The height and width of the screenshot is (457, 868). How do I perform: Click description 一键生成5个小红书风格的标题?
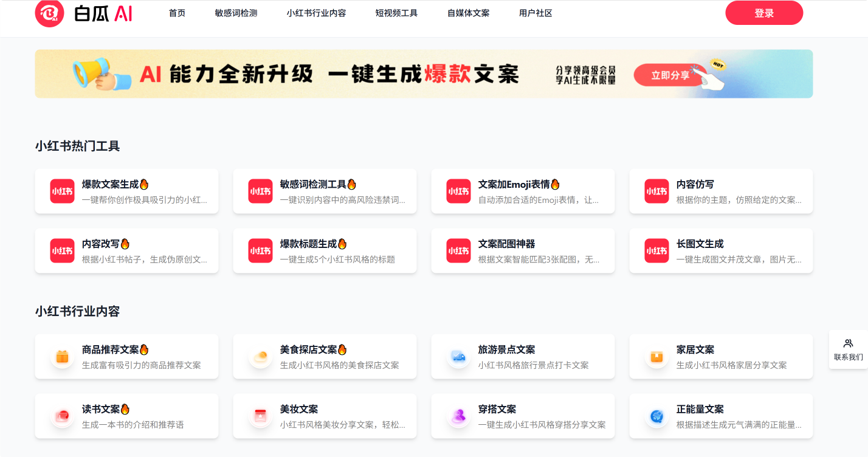tap(337, 259)
